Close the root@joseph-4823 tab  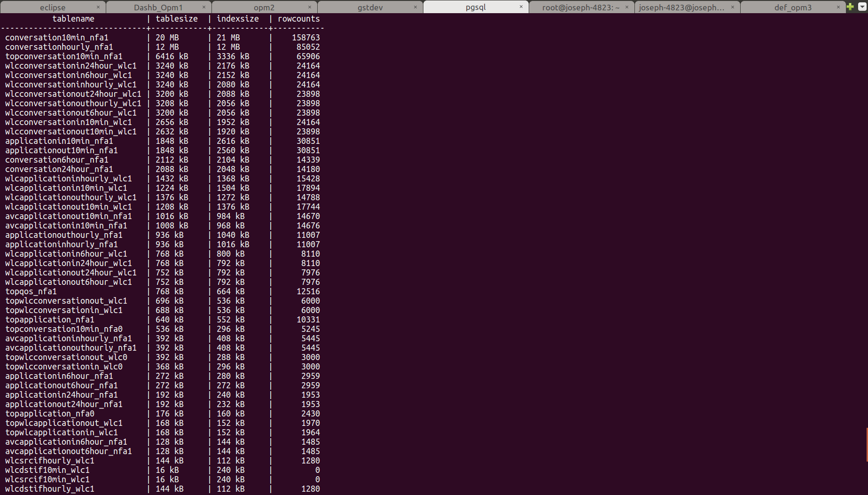click(x=626, y=7)
